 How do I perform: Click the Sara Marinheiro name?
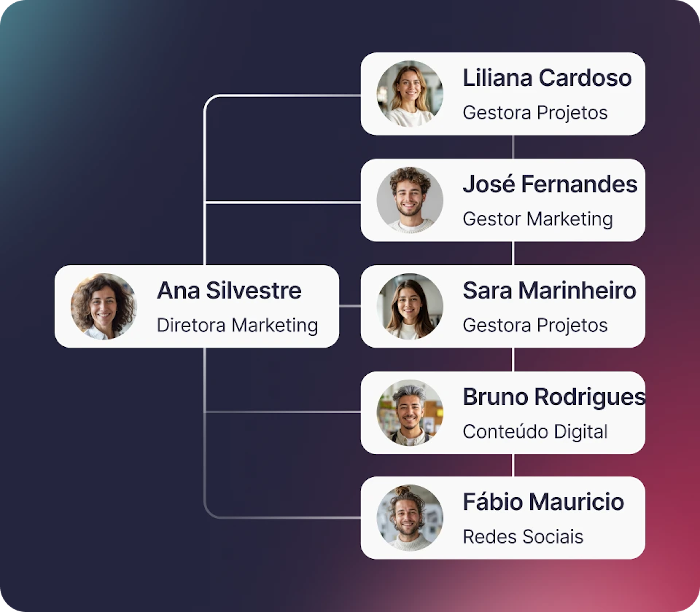(x=549, y=291)
